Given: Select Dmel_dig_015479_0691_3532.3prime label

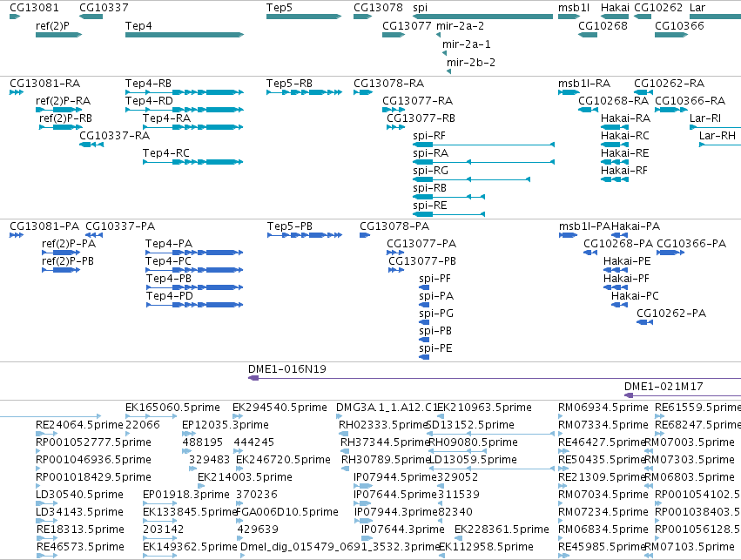Looking at the screenshot, I should click(340, 547).
